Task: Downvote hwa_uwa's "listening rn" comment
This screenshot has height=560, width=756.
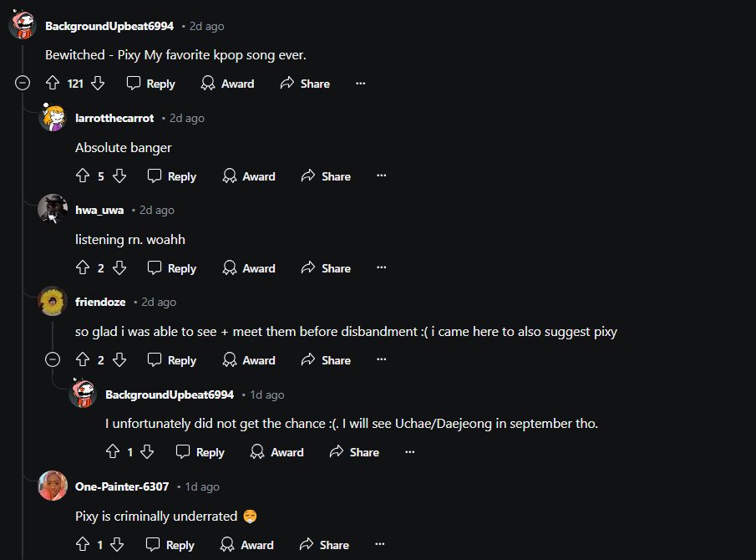Action: click(x=119, y=268)
